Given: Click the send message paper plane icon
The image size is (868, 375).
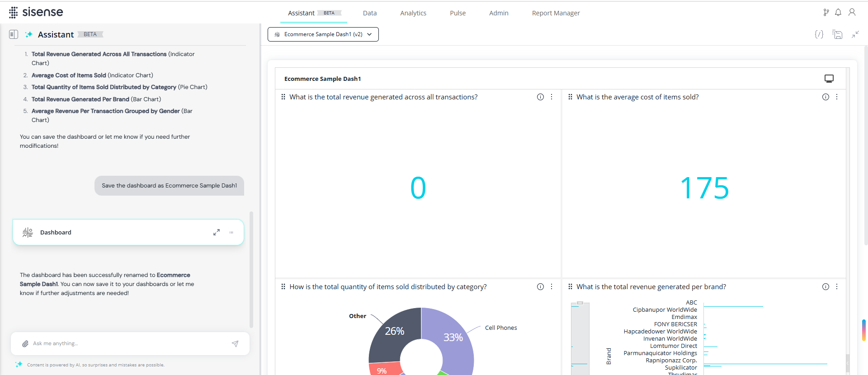Looking at the screenshot, I should [x=235, y=344].
